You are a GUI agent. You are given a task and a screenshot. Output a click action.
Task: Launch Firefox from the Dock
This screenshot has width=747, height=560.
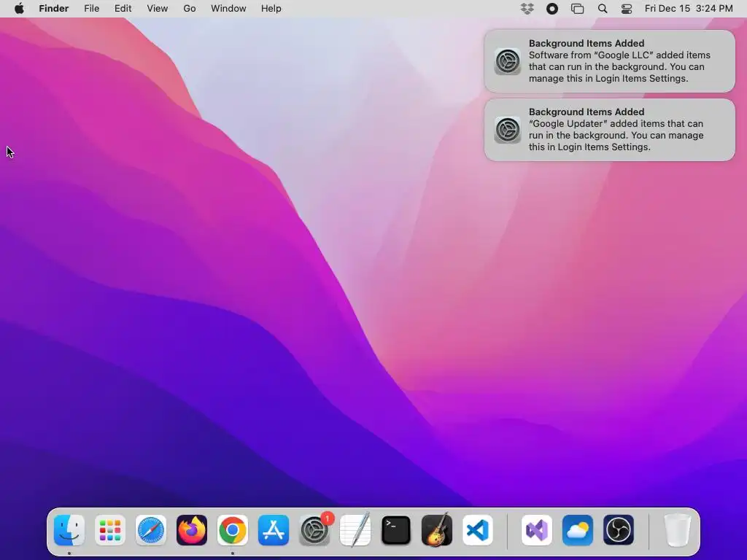[192, 530]
